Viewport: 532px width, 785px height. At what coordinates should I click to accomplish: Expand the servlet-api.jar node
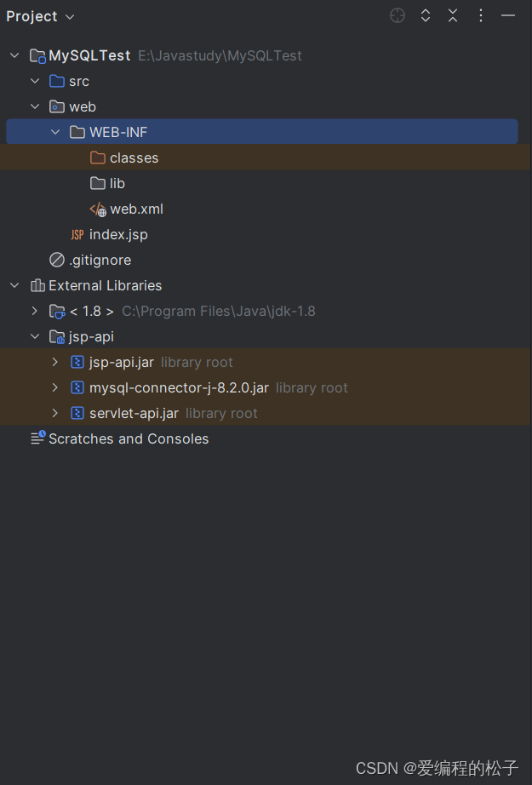click(55, 413)
